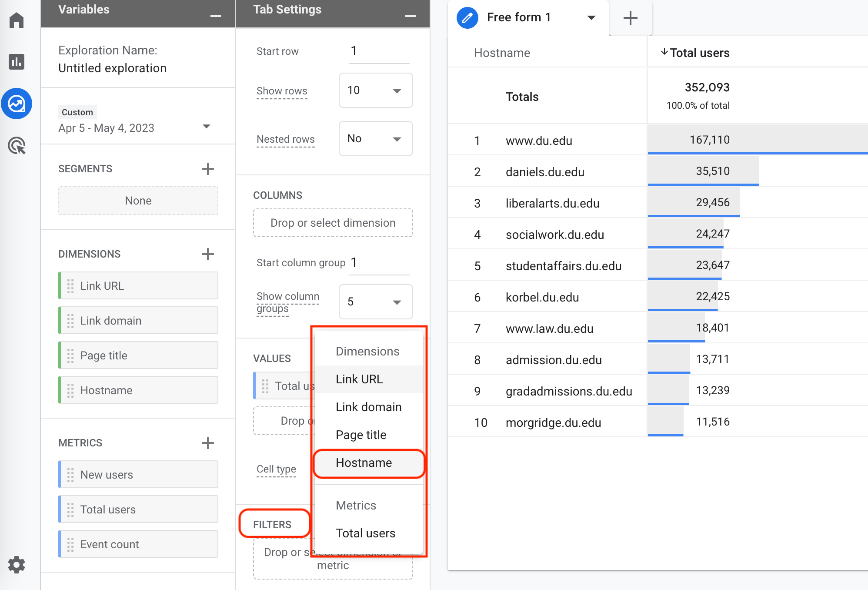This screenshot has height=590, width=868.
Task: Go to the Home icon in sidebar
Action: point(17,20)
